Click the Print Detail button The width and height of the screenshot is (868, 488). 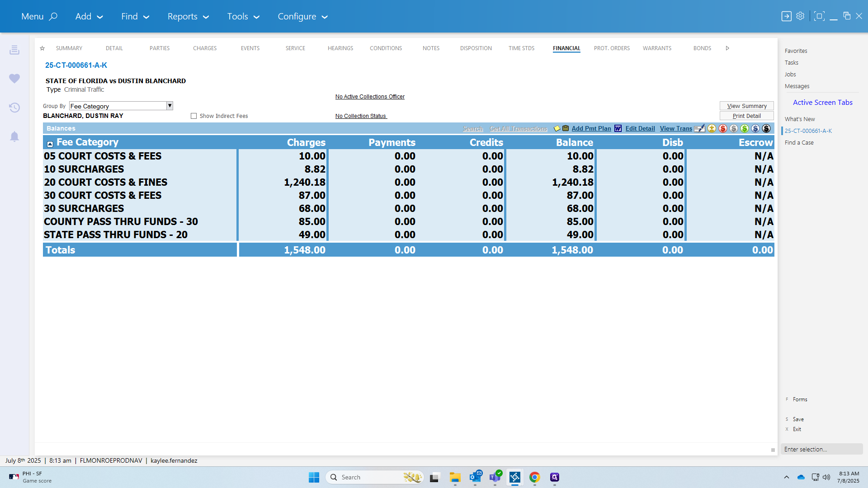746,116
